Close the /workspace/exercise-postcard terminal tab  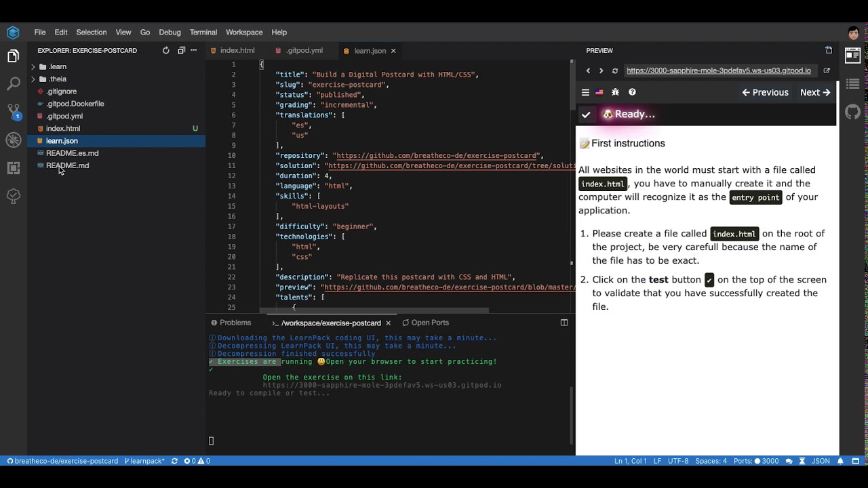[389, 323]
